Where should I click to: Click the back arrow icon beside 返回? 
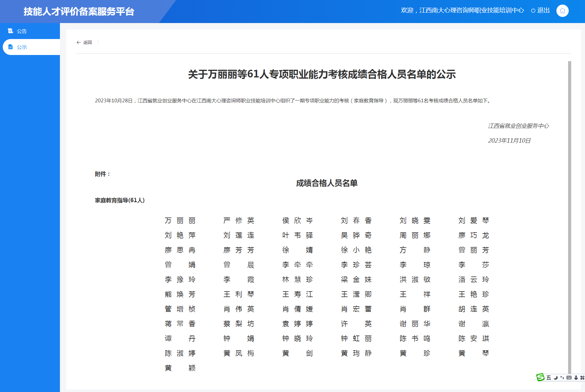pyautogui.click(x=79, y=42)
